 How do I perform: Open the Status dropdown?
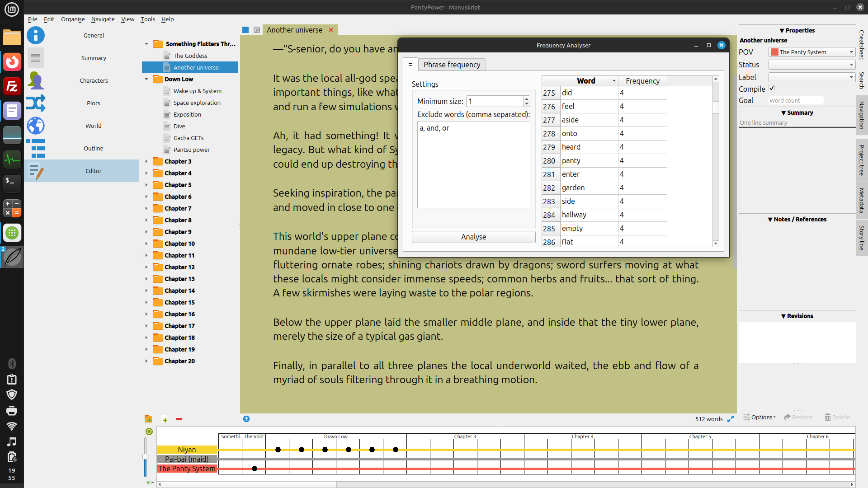tap(812, 65)
